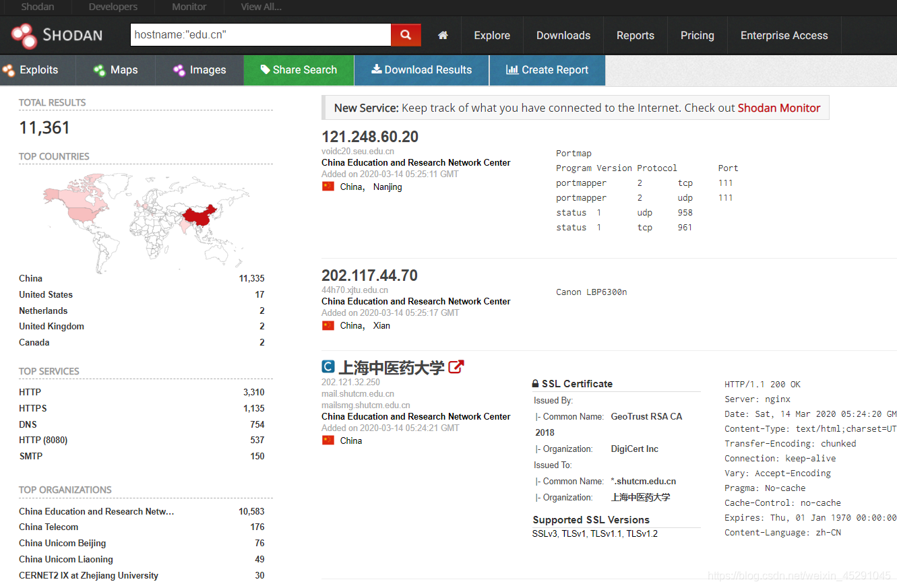Image resolution: width=897 pixels, height=588 pixels.
Task: Filter results by United Kingdom
Action: pos(51,326)
